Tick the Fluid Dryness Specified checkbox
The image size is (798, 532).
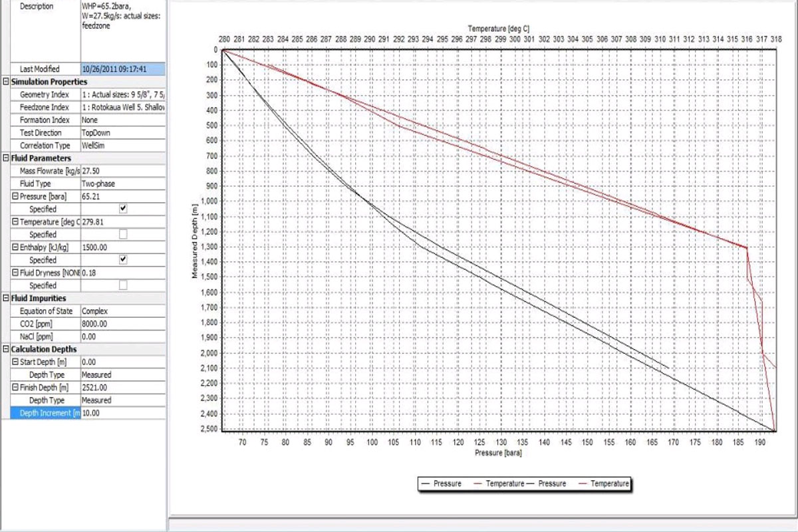click(x=123, y=285)
